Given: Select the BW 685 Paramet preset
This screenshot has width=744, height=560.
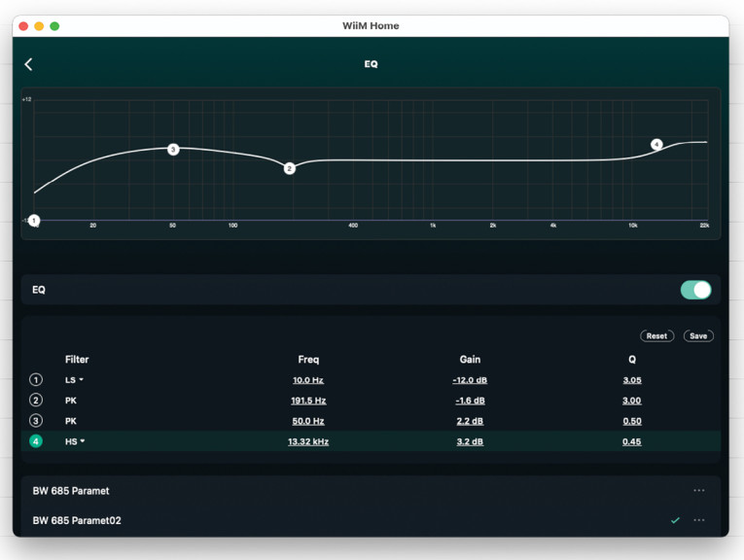Looking at the screenshot, I should coord(71,491).
